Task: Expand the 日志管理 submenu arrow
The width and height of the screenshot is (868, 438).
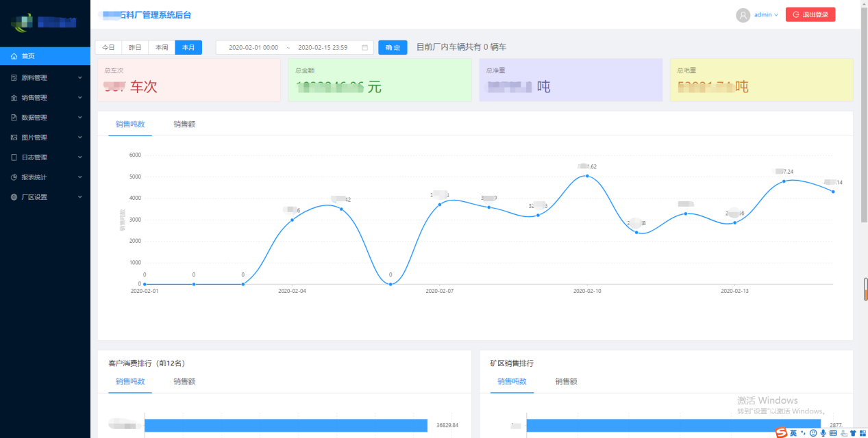Action: pos(80,157)
